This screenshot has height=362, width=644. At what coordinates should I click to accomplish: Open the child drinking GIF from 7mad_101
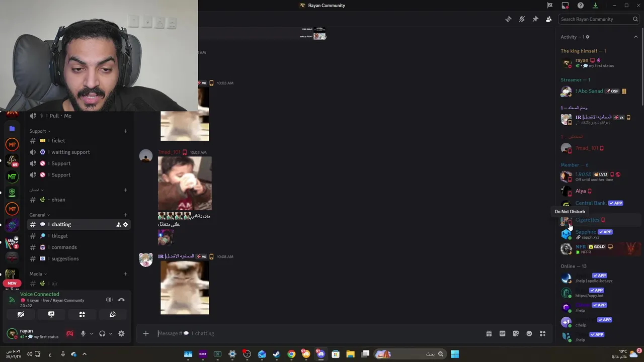(x=185, y=183)
